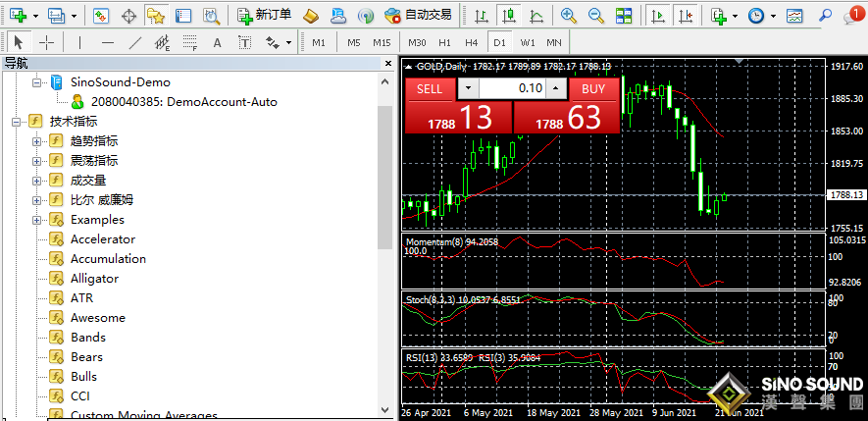The width and height of the screenshot is (868, 421).
Task: Switch to the M1 timeframe
Action: pos(319,42)
